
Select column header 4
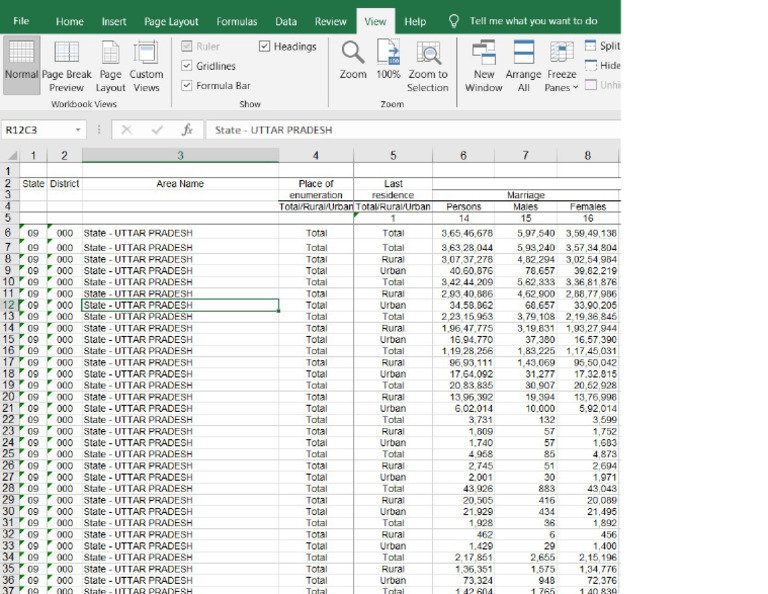pyautogui.click(x=316, y=156)
